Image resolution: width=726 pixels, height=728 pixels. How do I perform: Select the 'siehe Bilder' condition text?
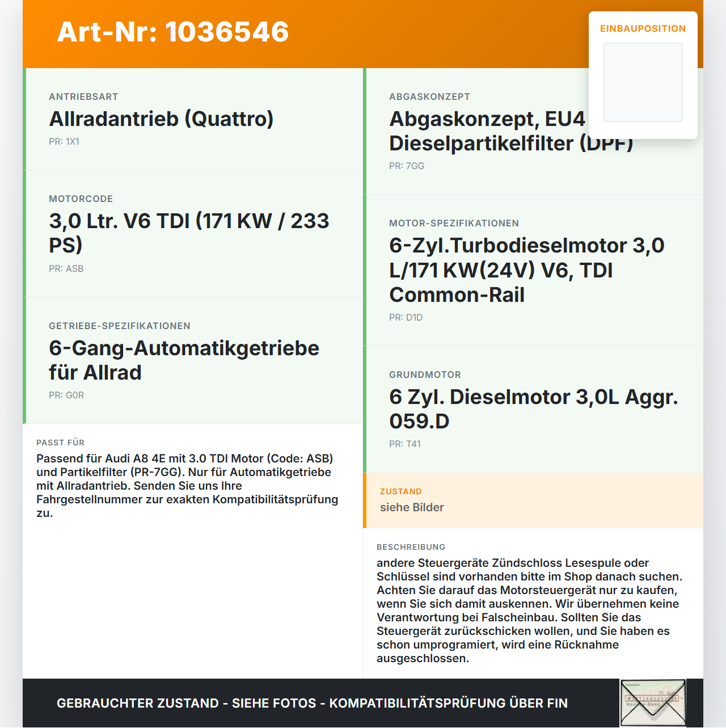412,507
